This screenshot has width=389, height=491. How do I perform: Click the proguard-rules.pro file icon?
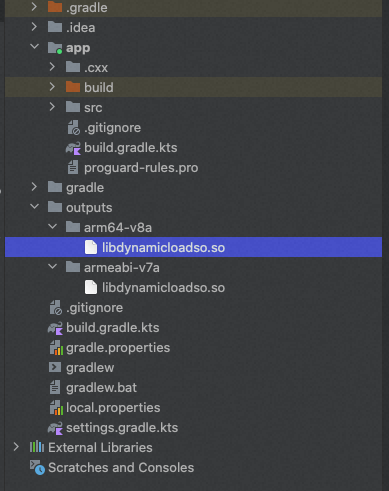tap(73, 167)
